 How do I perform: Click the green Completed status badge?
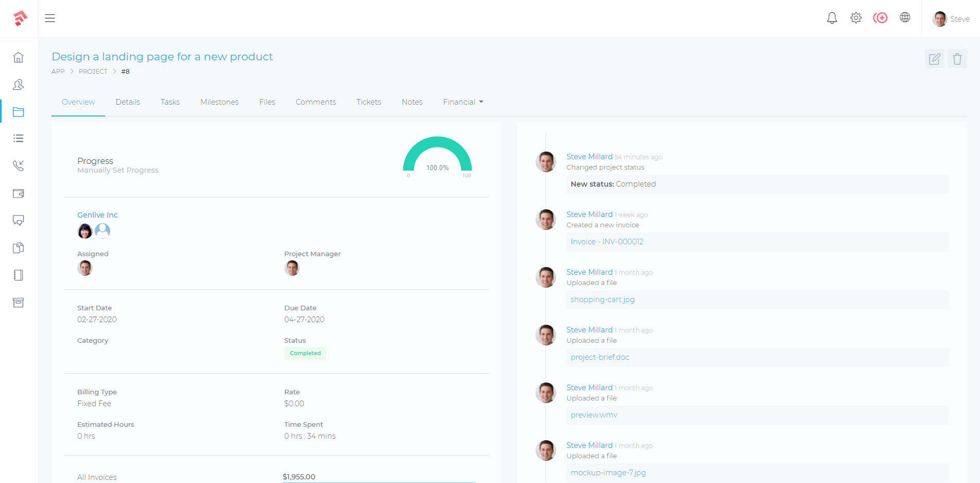tap(305, 353)
